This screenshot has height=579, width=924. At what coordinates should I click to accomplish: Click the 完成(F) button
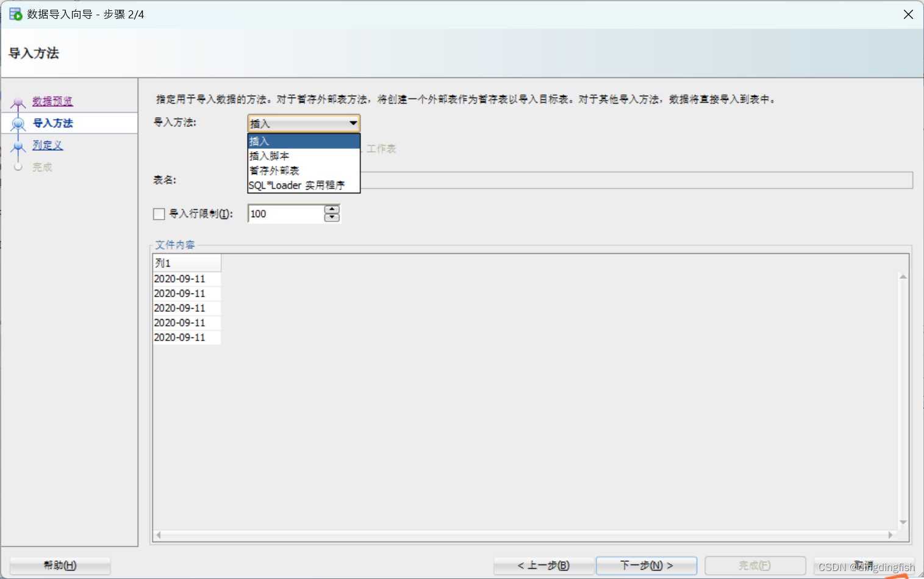(755, 566)
